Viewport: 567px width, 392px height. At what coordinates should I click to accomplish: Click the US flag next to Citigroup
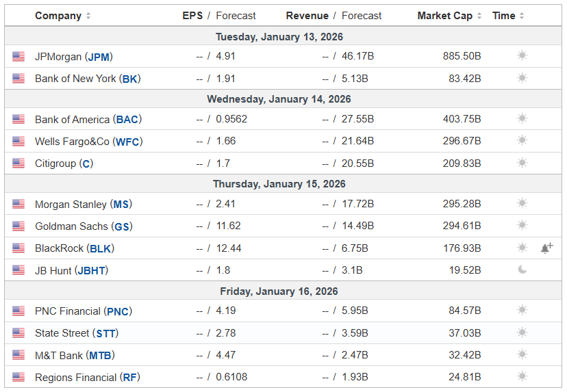click(x=18, y=164)
